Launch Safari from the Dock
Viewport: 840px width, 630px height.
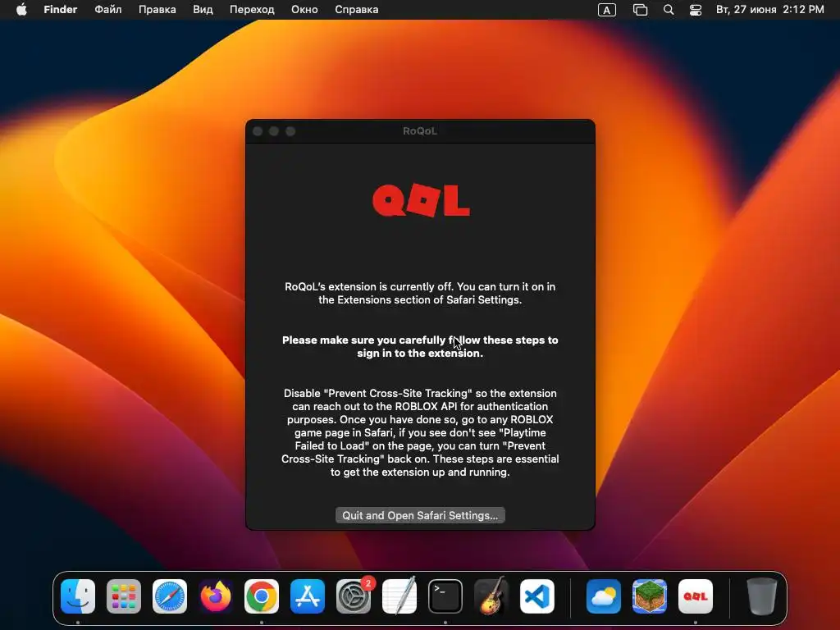[x=170, y=596]
